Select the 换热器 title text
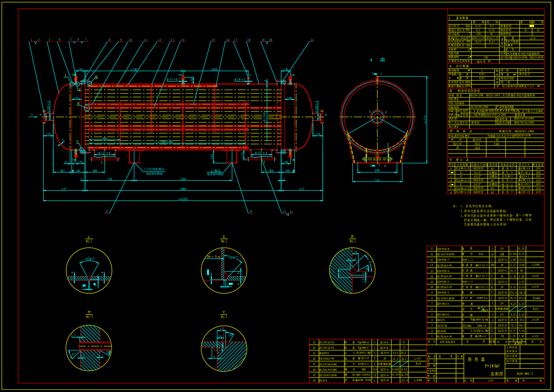Image resolution: width=554 pixels, height=392 pixels. tap(476, 359)
